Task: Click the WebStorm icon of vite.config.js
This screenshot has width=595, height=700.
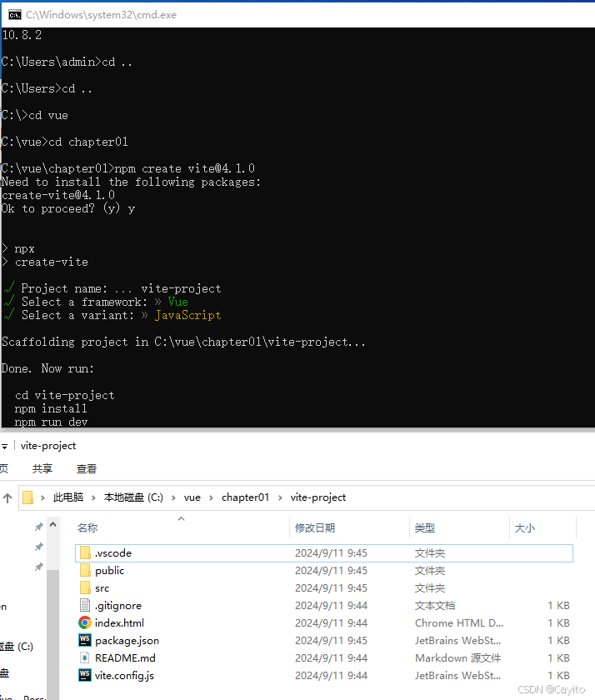Action: pos(85,676)
